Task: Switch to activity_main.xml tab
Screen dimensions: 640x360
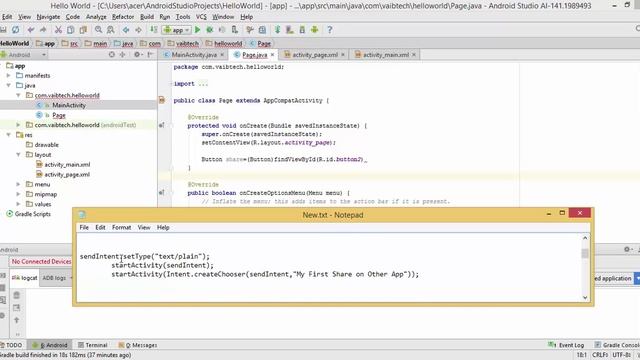Action: click(x=386, y=55)
